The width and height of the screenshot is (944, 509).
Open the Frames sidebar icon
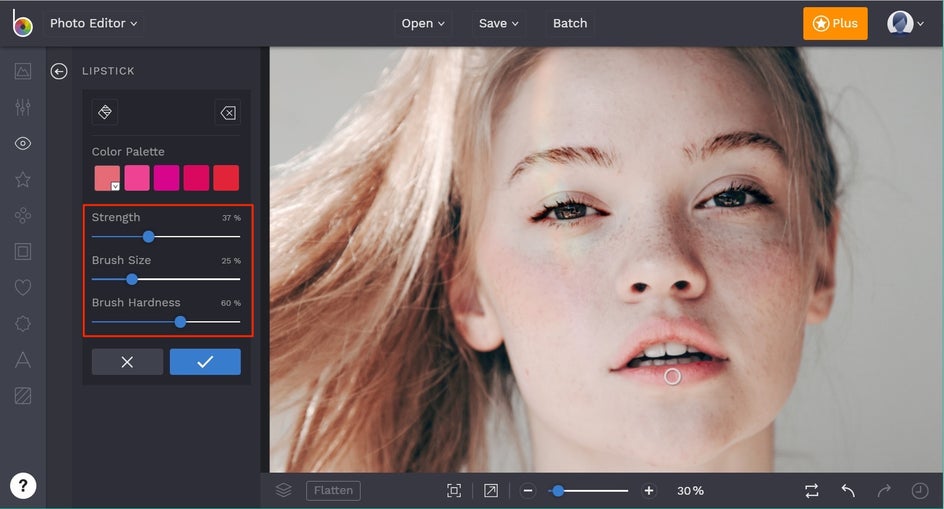[x=23, y=251]
